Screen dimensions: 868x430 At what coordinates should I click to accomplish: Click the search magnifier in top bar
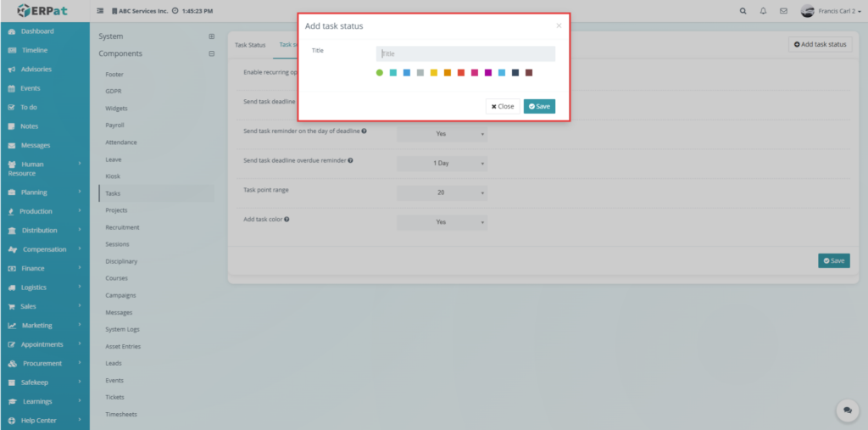pyautogui.click(x=743, y=11)
